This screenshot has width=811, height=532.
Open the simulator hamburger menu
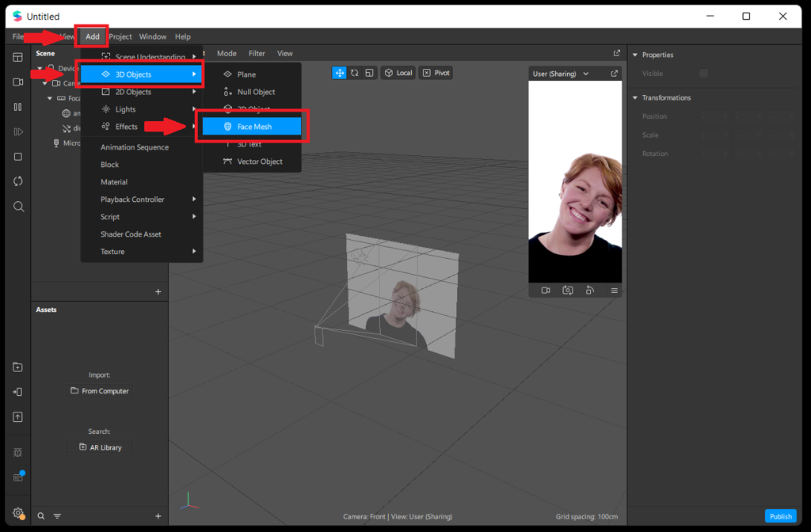click(x=614, y=291)
